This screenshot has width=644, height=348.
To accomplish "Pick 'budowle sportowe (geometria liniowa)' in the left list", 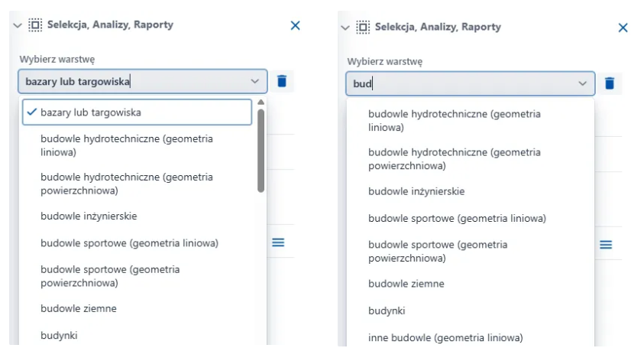I will coord(129,243).
